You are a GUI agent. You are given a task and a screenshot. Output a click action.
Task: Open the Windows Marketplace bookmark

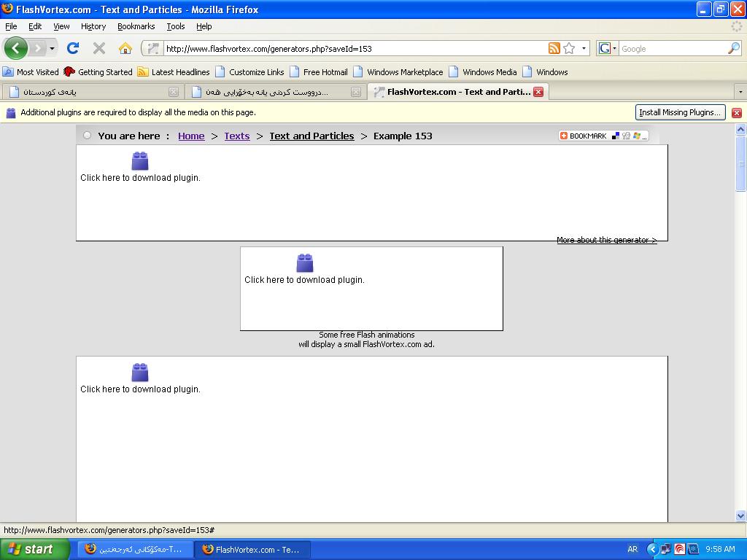click(x=398, y=72)
